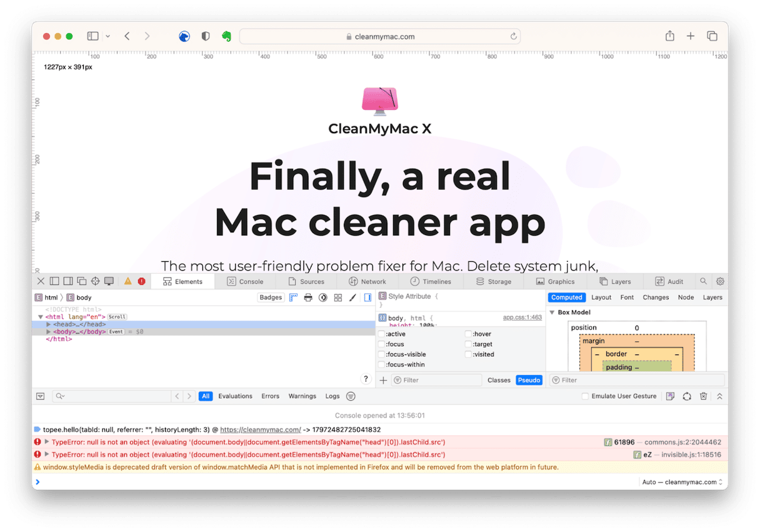
Task: Enable the Emulate User Gesture checkbox
Action: (x=585, y=396)
